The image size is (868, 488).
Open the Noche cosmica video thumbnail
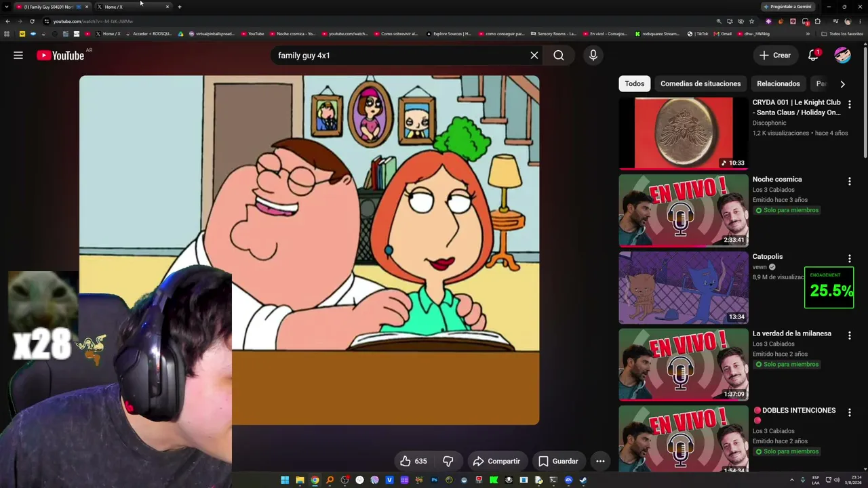coord(684,211)
